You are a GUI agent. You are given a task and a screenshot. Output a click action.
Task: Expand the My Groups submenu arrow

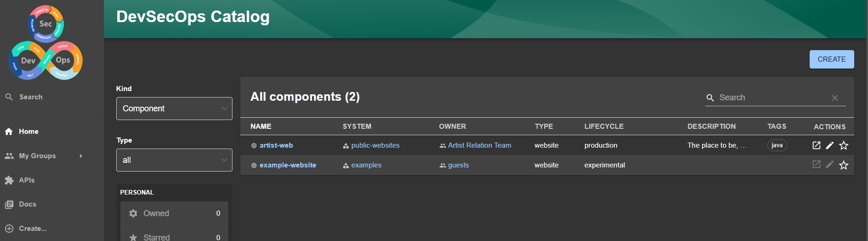point(81,156)
